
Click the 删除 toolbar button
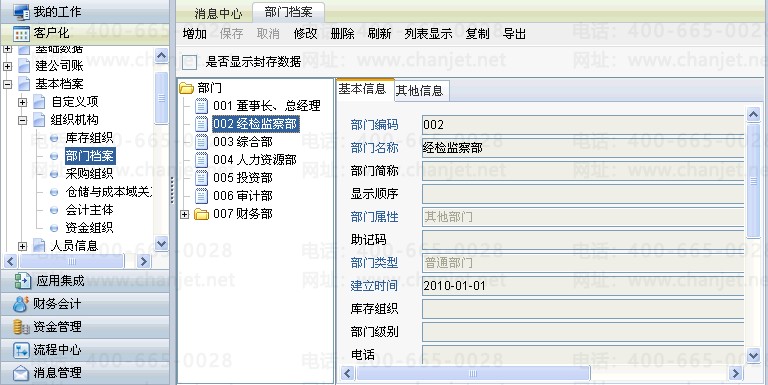point(342,34)
